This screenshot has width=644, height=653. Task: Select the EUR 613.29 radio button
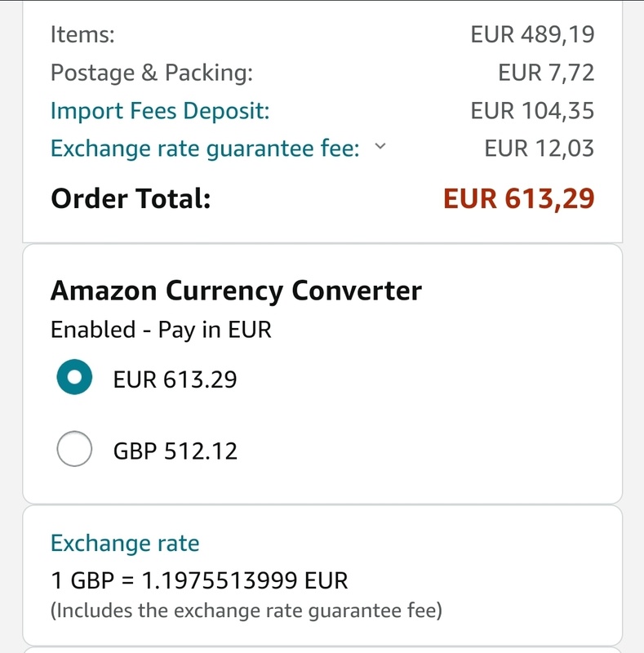[74, 379]
